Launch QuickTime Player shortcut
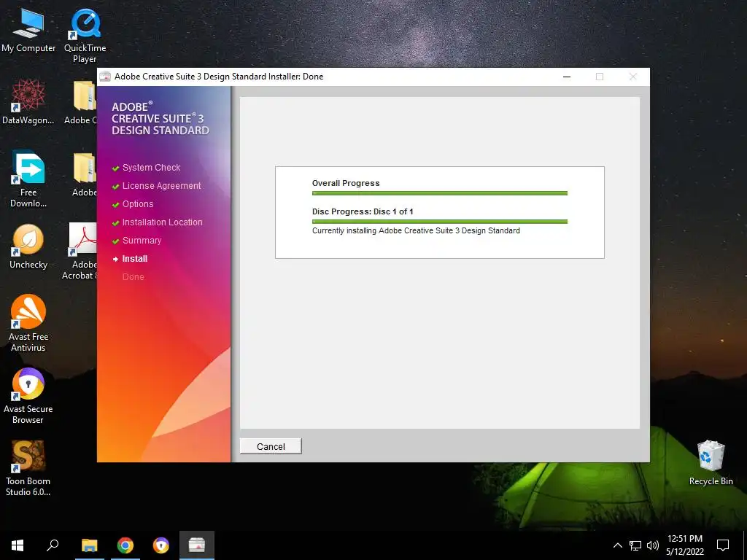Image resolution: width=747 pixels, height=560 pixels. pos(85,36)
